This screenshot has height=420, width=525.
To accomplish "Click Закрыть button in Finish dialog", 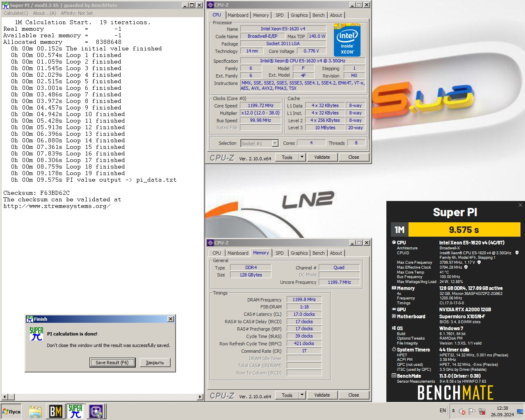I will [155, 363].
